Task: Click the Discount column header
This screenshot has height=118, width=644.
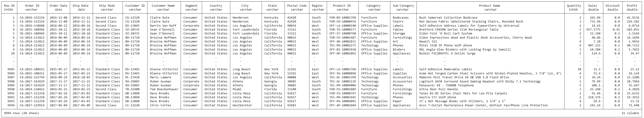Action: pyautogui.click(x=613, y=8)
